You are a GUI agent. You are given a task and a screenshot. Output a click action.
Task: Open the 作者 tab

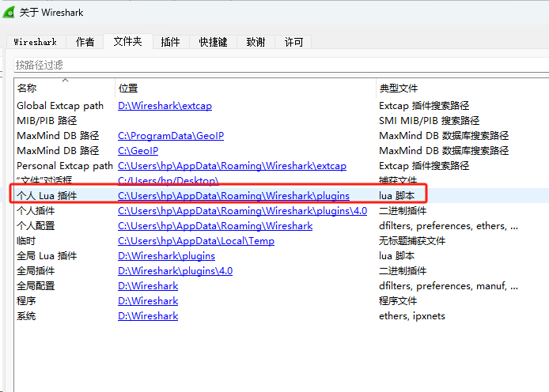point(85,42)
